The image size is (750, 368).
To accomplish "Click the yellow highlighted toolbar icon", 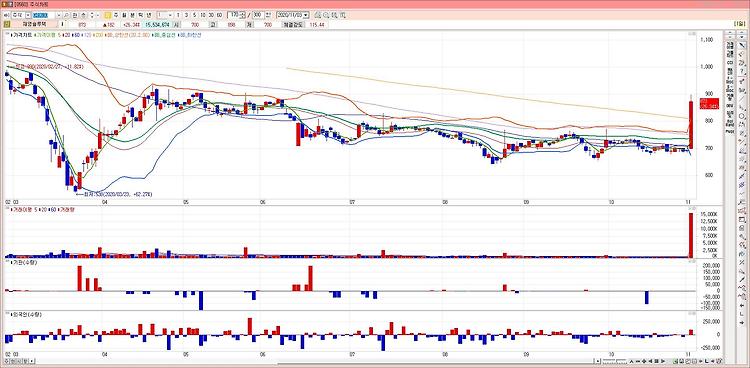I will [108, 15].
